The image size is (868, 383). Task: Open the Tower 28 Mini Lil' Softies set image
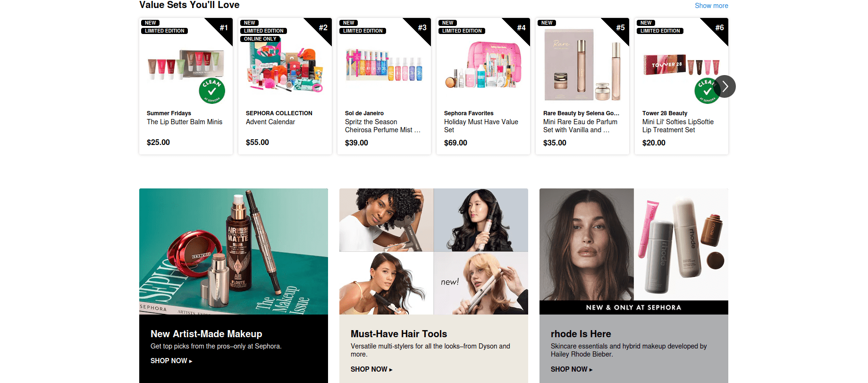point(682,65)
